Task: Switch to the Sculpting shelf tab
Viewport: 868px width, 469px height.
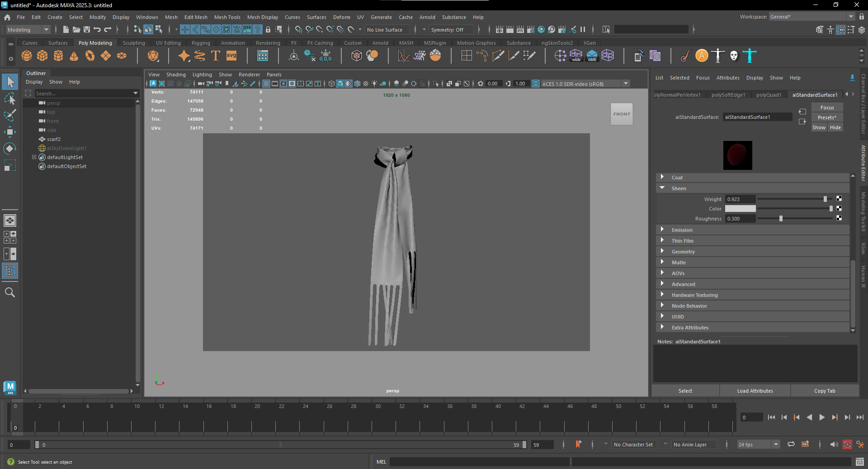Action: coord(134,43)
